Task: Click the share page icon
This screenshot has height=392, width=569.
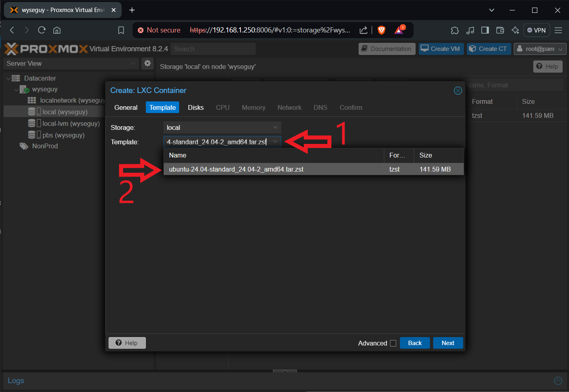Action: click(x=363, y=30)
